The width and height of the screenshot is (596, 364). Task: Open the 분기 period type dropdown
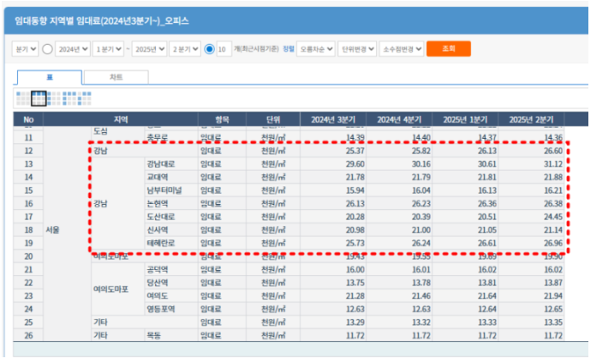pyautogui.click(x=26, y=49)
